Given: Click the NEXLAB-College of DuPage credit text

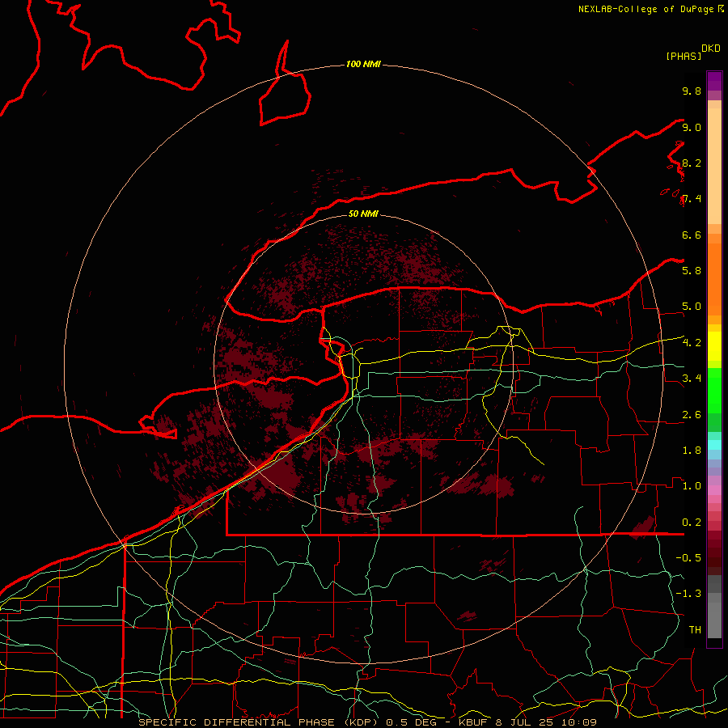Looking at the screenshot, I should [646, 9].
